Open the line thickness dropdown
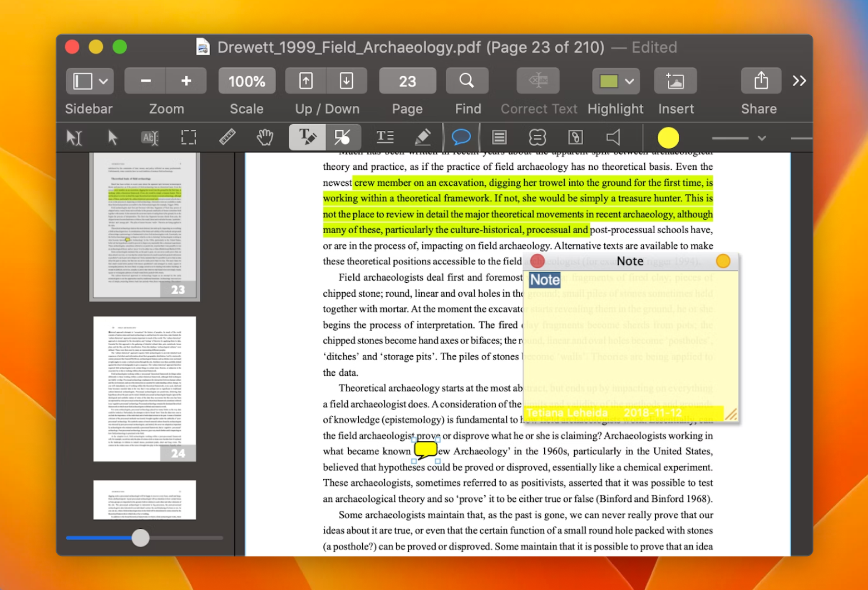This screenshot has width=868, height=590. 761,137
